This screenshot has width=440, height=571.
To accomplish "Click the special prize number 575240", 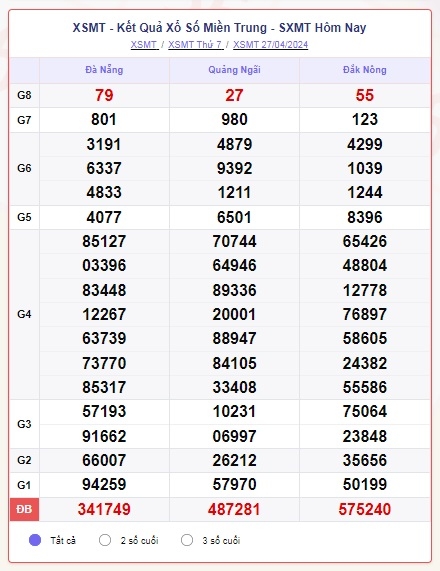I will point(365,509).
